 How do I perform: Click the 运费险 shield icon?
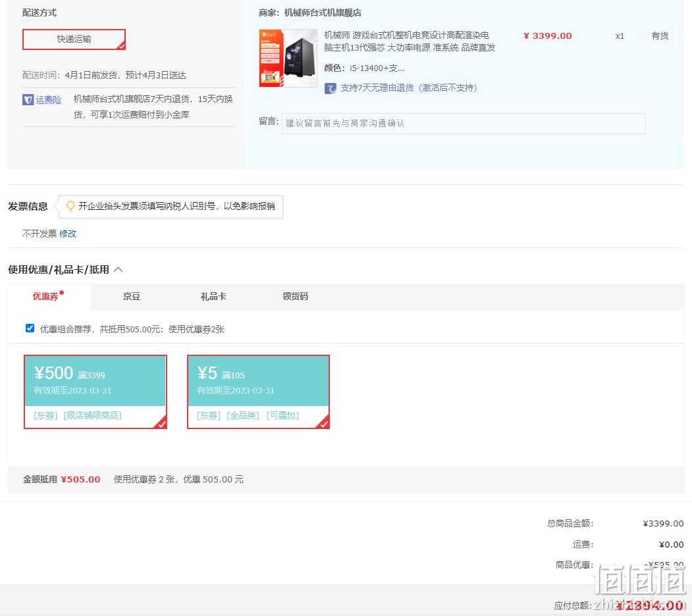(28, 100)
